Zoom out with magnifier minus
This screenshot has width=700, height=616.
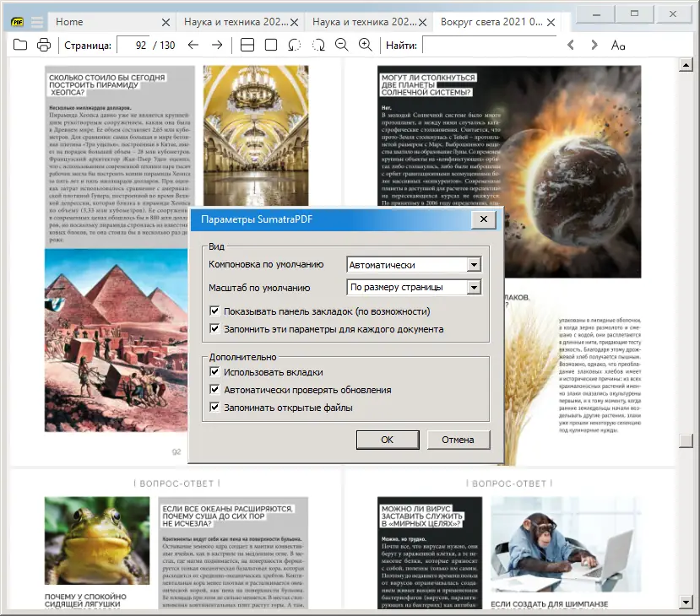[342, 45]
